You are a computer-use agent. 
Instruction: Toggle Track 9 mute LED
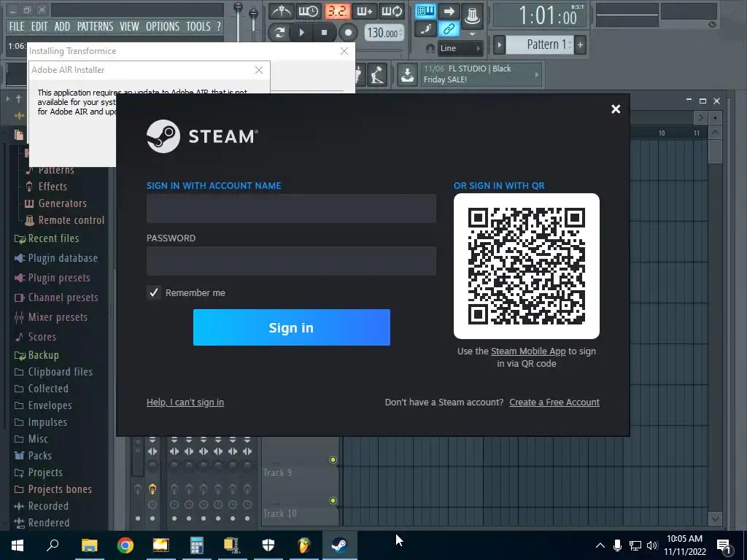333,459
